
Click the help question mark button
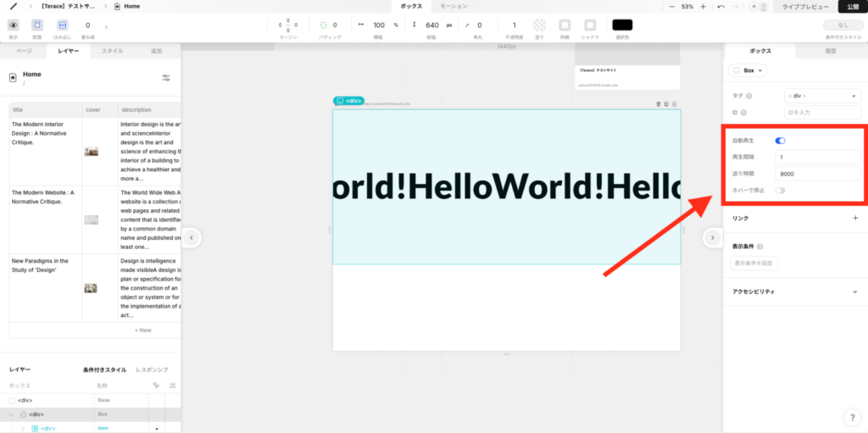click(852, 417)
